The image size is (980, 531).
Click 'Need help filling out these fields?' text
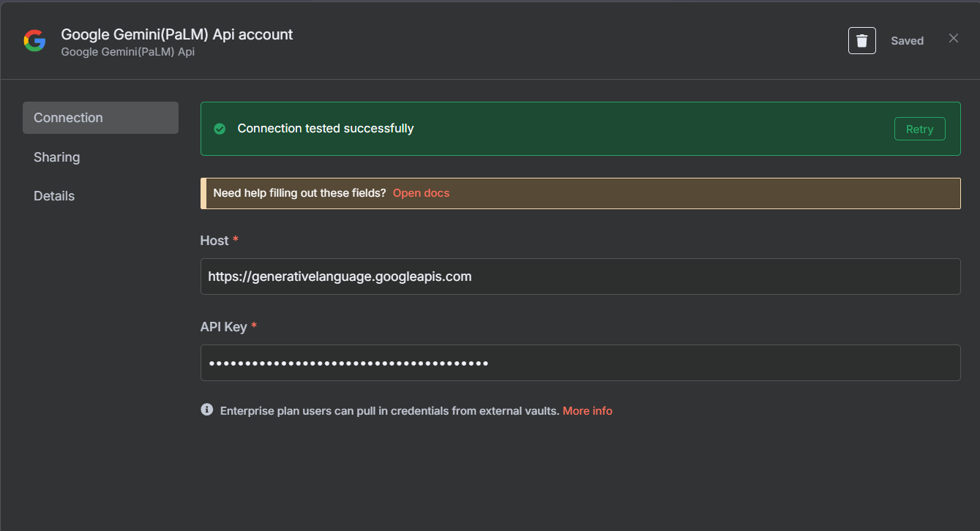[299, 193]
